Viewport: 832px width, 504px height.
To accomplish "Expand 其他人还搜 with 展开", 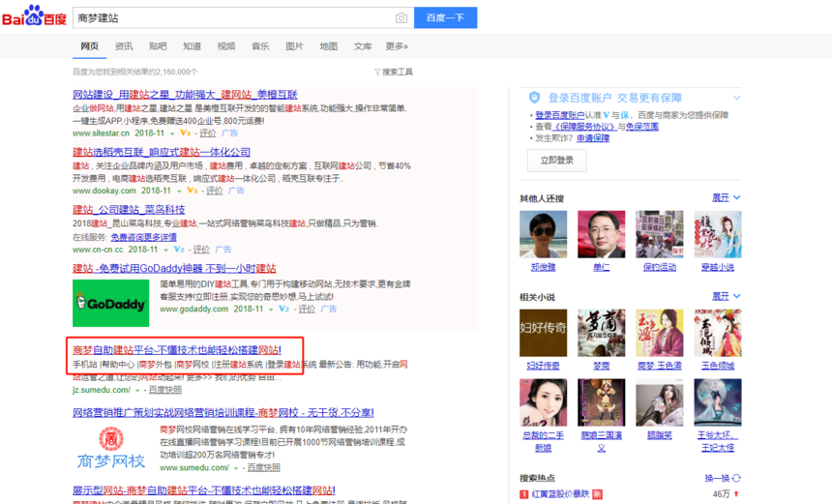I will [x=726, y=198].
